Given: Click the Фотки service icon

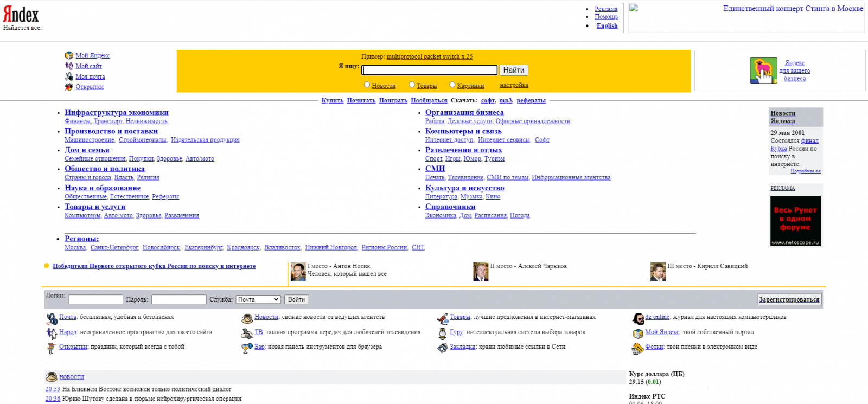Looking at the screenshot, I should 638,348.
